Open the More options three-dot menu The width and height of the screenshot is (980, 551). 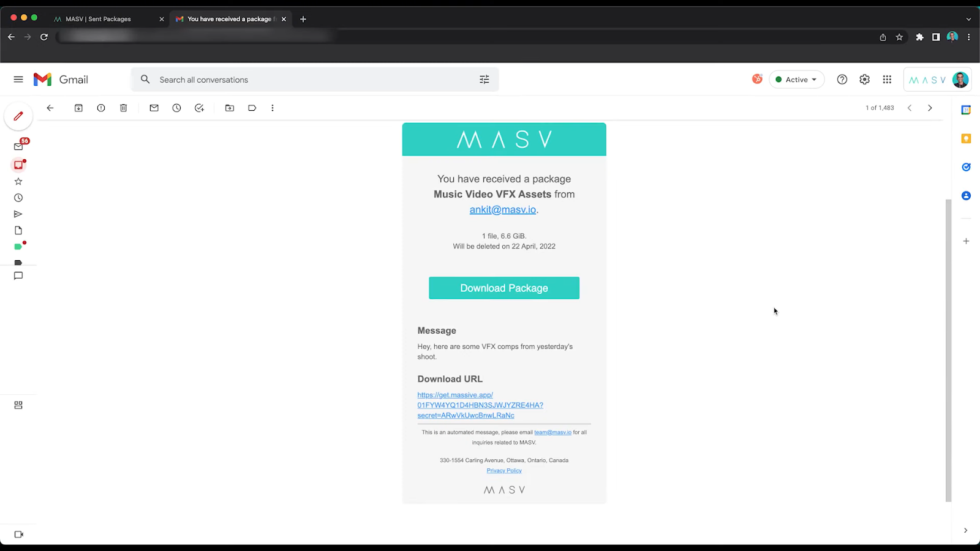pos(273,108)
